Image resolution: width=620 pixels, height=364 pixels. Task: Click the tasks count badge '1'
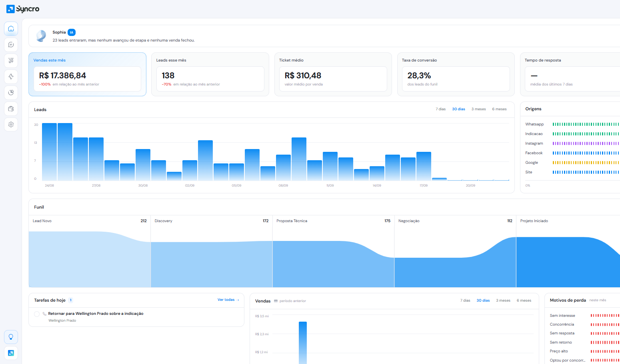coord(71,300)
